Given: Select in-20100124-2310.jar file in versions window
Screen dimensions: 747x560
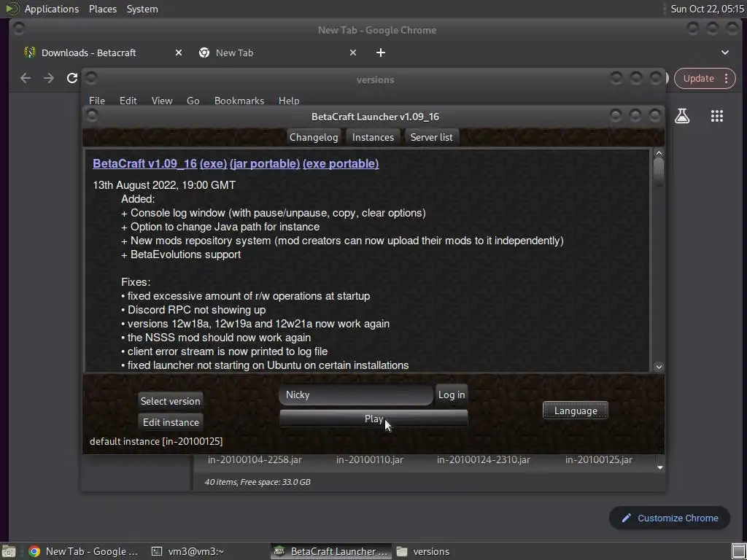Looking at the screenshot, I should (484, 459).
